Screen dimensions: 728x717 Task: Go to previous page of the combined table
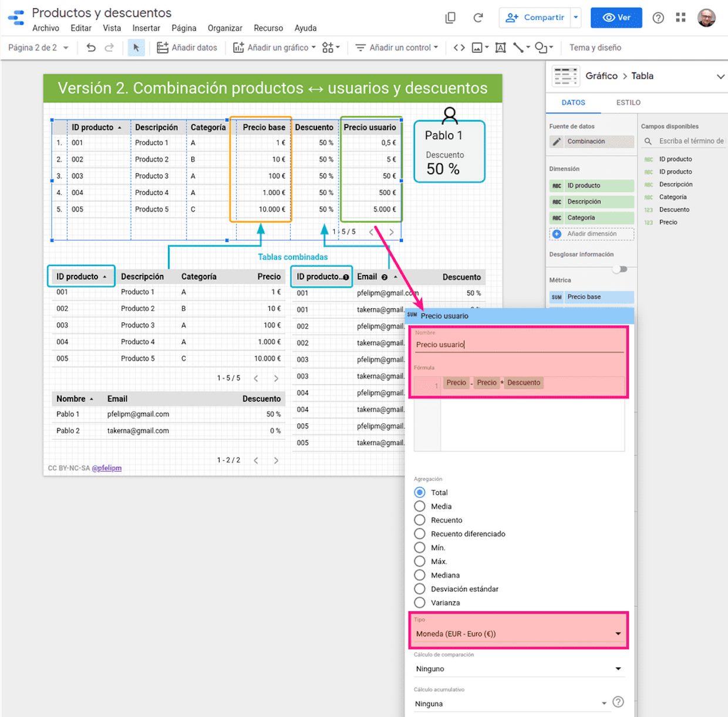[x=370, y=232]
